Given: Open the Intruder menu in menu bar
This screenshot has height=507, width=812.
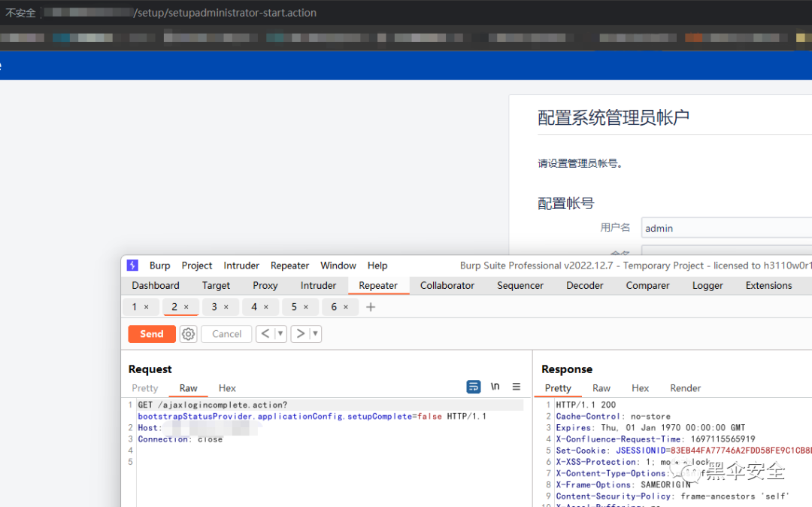Looking at the screenshot, I should click(x=241, y=266).
